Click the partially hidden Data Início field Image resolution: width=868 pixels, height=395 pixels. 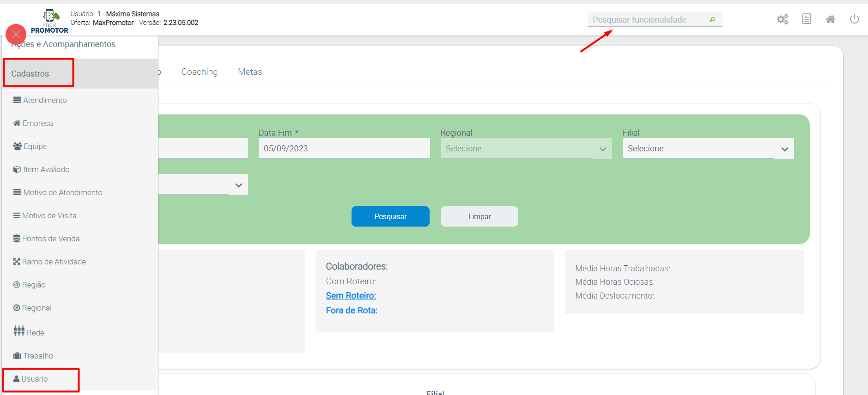(x=203, y=149)
